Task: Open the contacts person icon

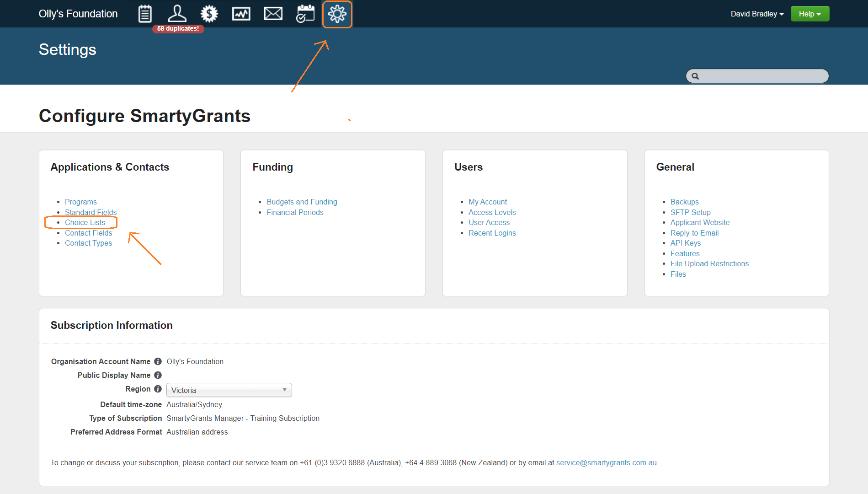Action: (x=177, y=13)
